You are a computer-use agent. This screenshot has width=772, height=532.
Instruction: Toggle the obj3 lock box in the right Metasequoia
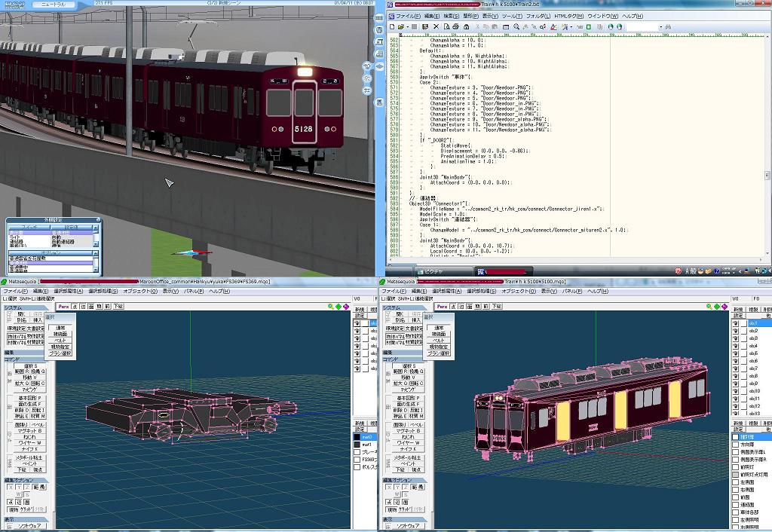[744, 338]
